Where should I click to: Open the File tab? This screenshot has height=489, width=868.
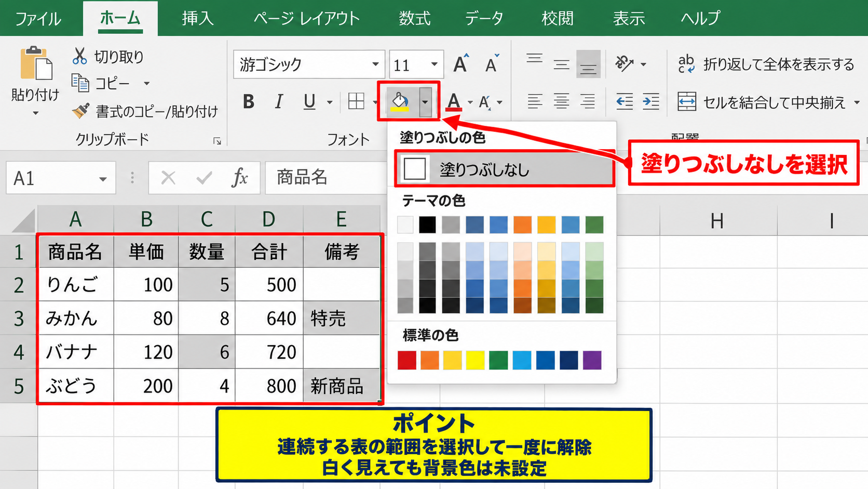pos(38,19)
